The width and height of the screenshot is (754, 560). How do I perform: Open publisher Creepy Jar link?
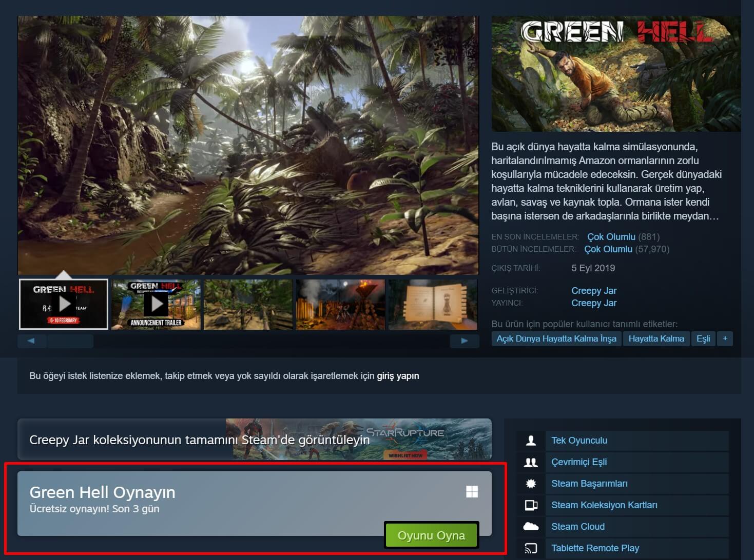click(x=594, y=303)
